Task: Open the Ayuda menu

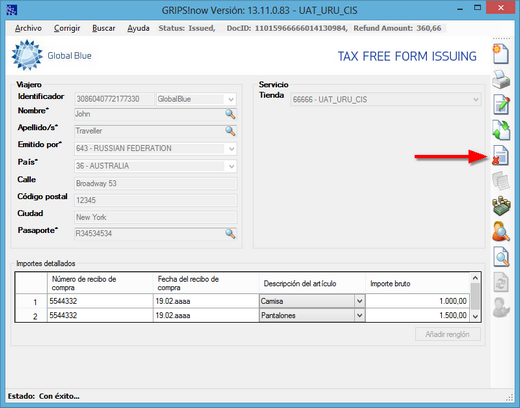Action: coord(138,28)
